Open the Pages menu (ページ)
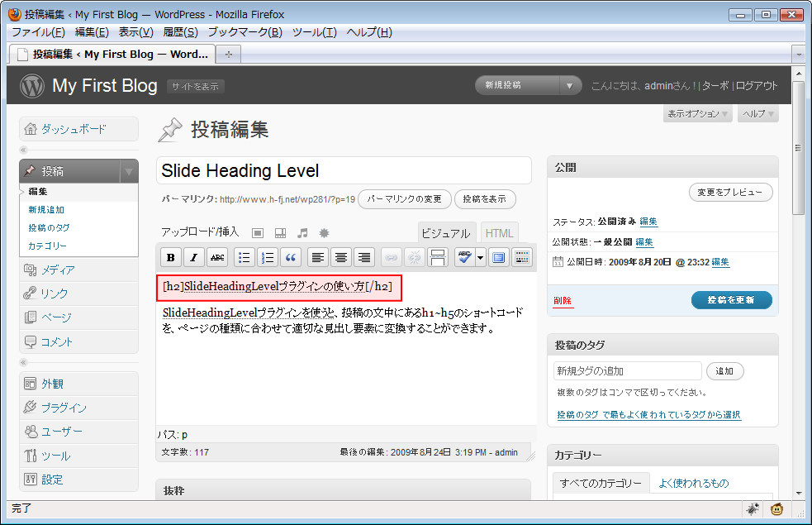 coord(78,317)
